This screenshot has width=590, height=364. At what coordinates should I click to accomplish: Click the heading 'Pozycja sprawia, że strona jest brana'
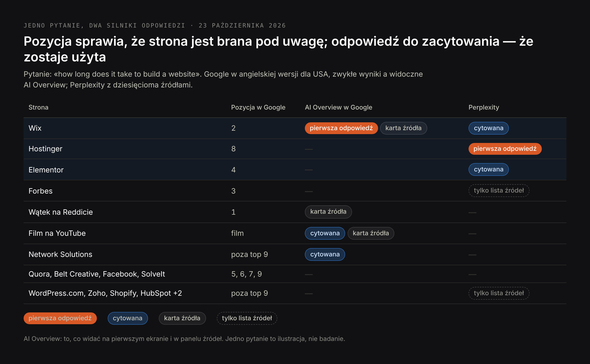[x=278, y=49]
